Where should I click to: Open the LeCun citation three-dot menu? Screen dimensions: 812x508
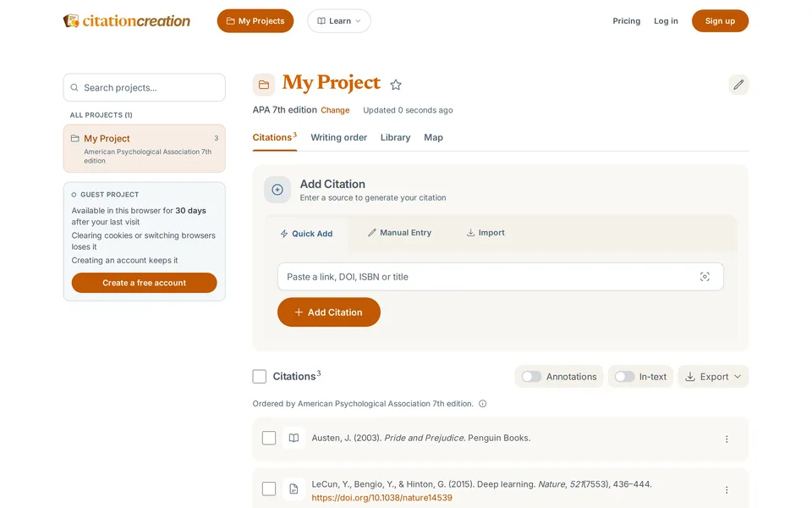pos(727,490)
